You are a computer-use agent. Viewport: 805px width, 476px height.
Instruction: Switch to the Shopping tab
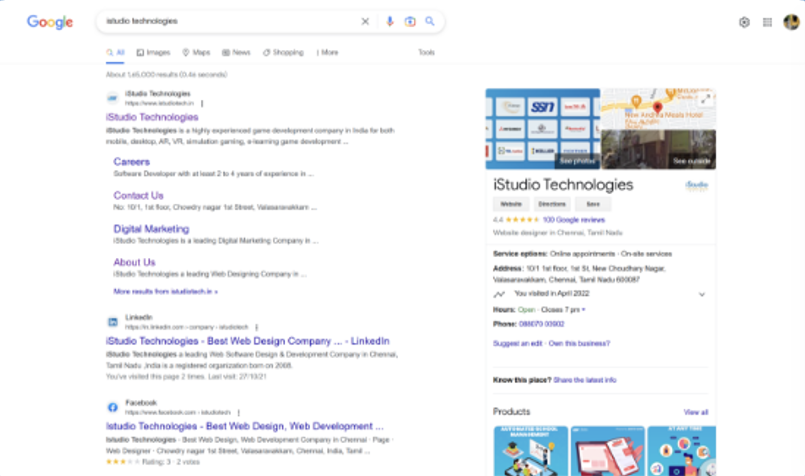click(x=283, y=52)
